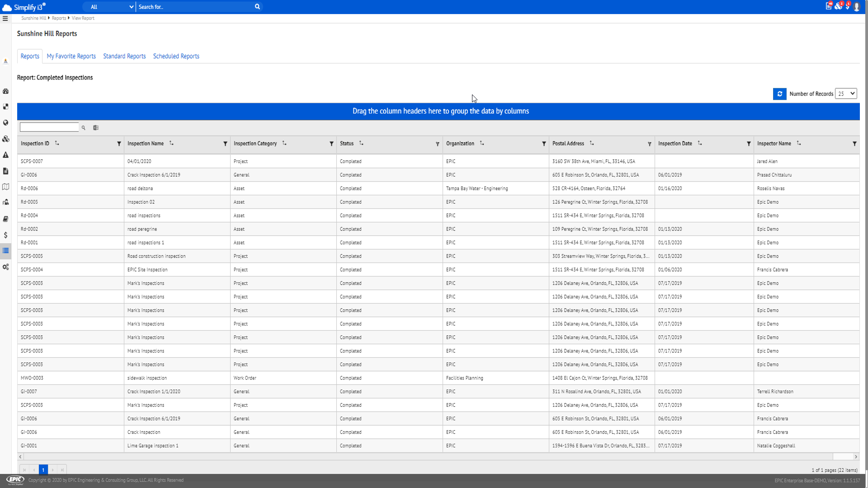
Task: Switch to Scheduled Reports tab
Action: [176, 56]
